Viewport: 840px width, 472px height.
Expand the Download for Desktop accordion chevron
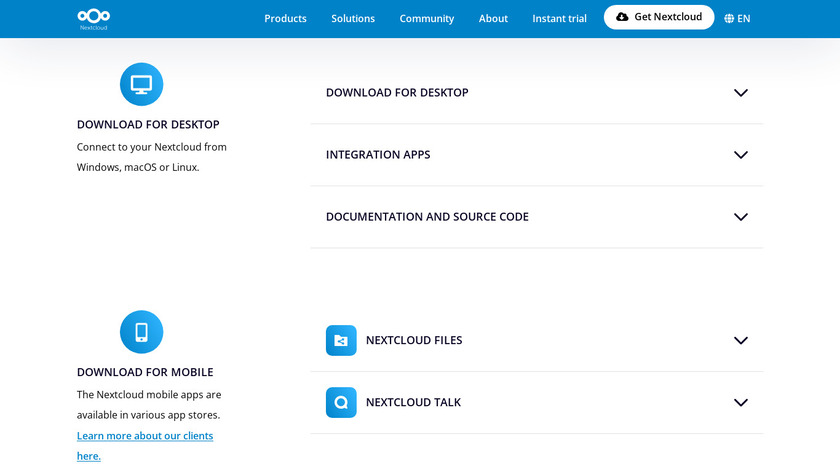point(741,93)
